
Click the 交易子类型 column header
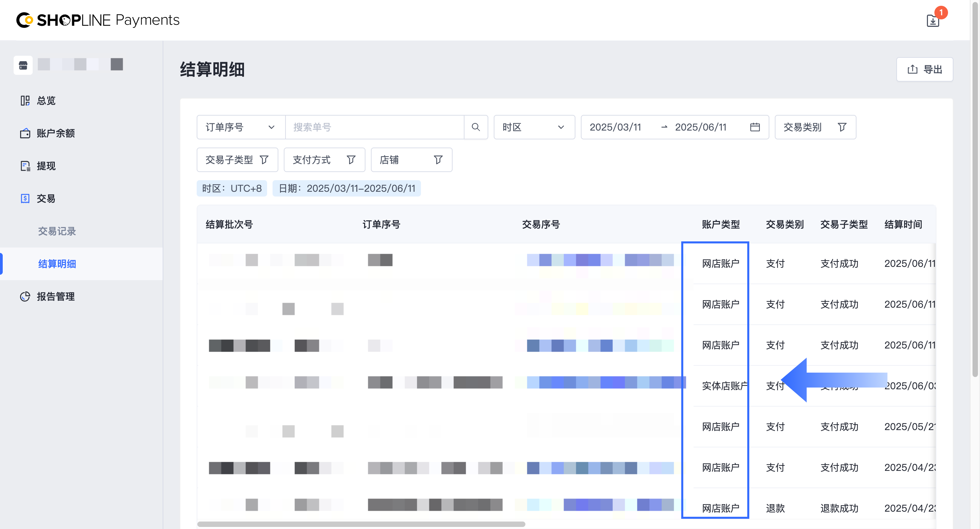coord(844,225)
